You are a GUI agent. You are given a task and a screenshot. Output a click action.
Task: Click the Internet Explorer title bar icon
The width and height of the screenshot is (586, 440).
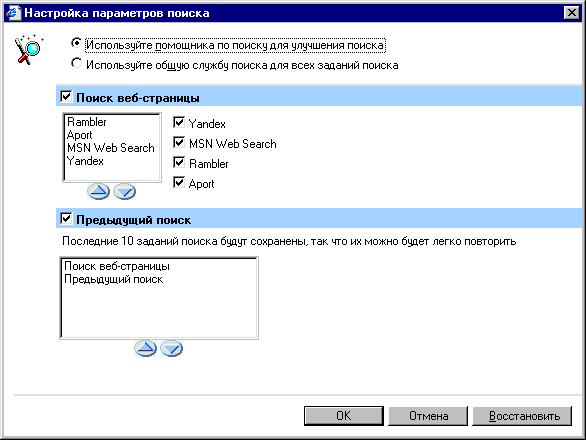[x=13, y=13]
